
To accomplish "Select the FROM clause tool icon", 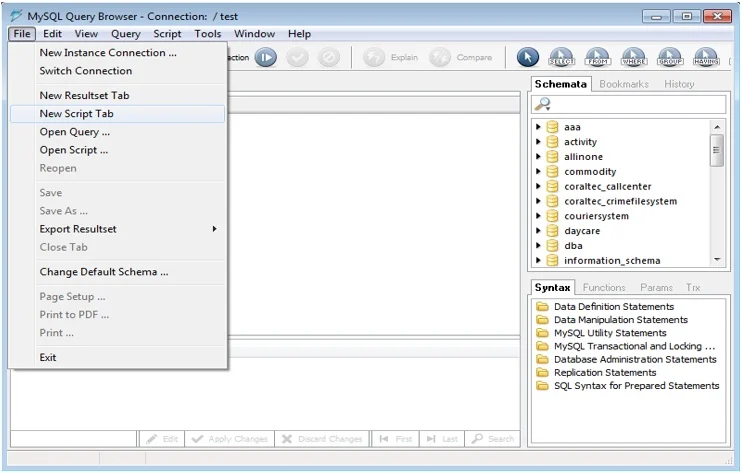I will (598, 58).
